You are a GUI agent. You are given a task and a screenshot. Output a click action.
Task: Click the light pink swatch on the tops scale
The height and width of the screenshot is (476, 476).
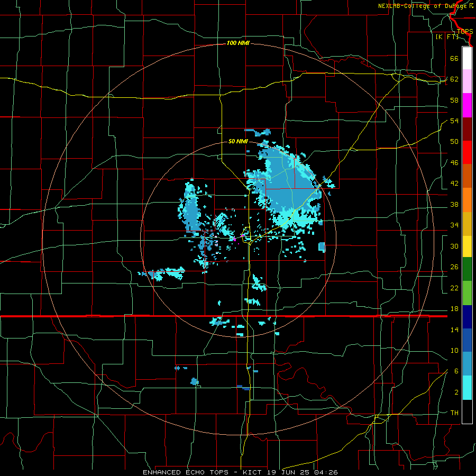pos(467,81)
